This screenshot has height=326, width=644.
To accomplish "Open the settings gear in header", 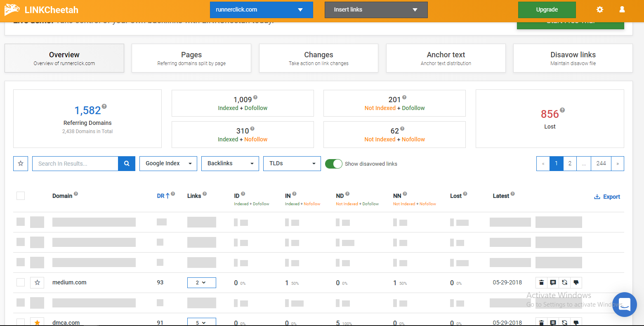I will (x=600, y=9).
